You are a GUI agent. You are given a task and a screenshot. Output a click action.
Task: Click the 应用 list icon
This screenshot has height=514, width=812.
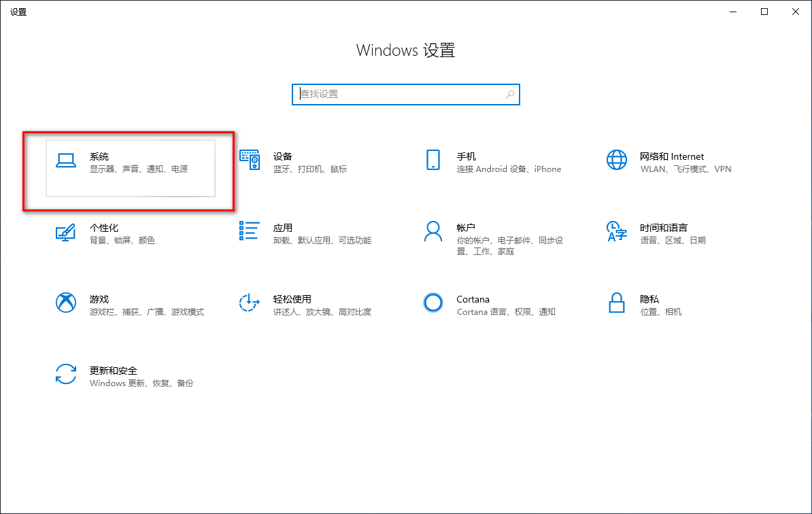coord(249,231)
